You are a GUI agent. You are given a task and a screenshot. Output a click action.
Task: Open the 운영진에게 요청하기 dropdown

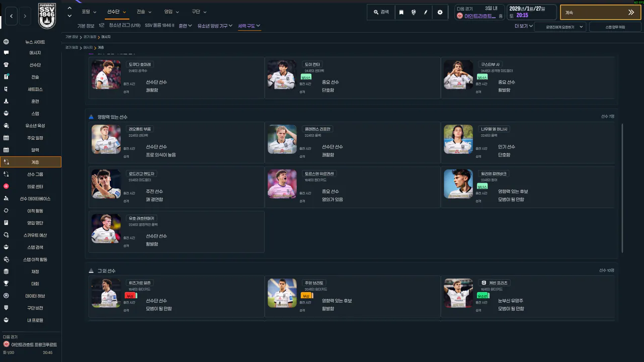point(560,27)
